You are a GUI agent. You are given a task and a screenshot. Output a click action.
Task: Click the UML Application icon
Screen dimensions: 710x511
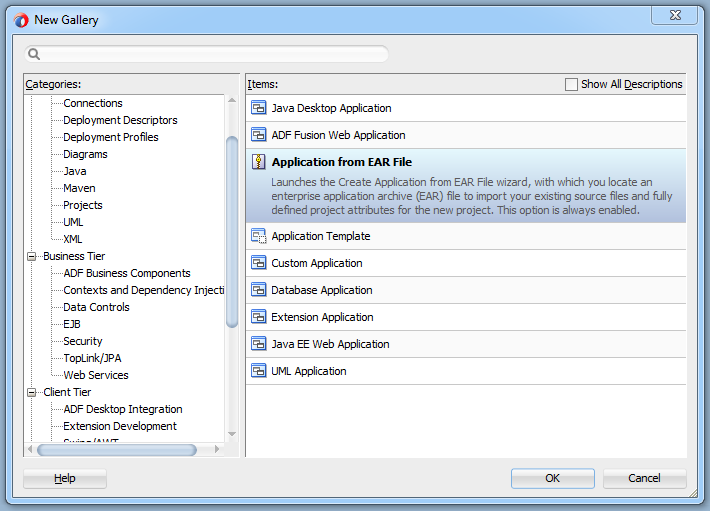point(259,371)
